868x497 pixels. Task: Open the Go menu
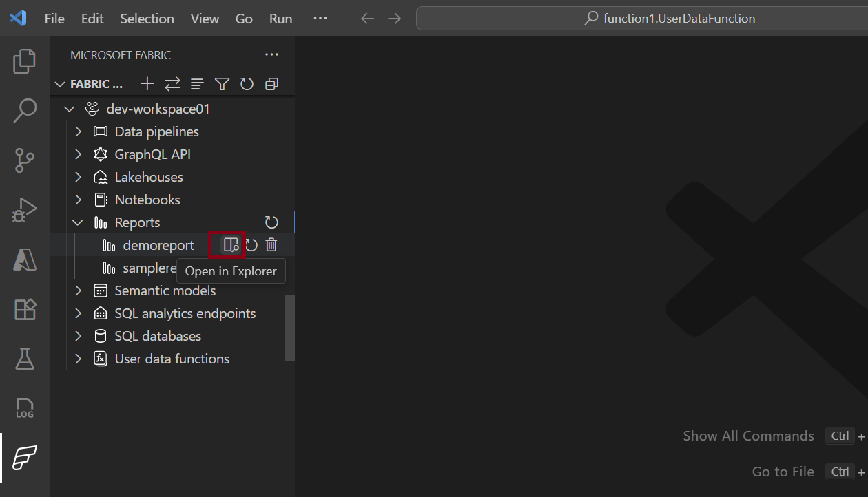244,19
